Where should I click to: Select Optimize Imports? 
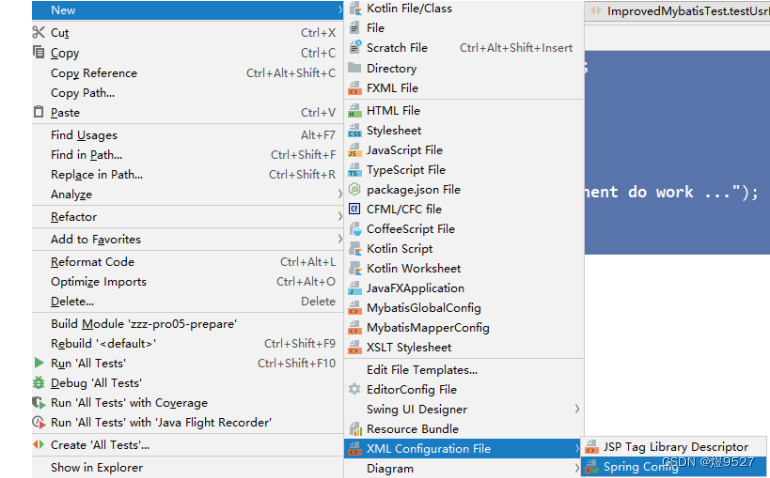tap(188, 281)
